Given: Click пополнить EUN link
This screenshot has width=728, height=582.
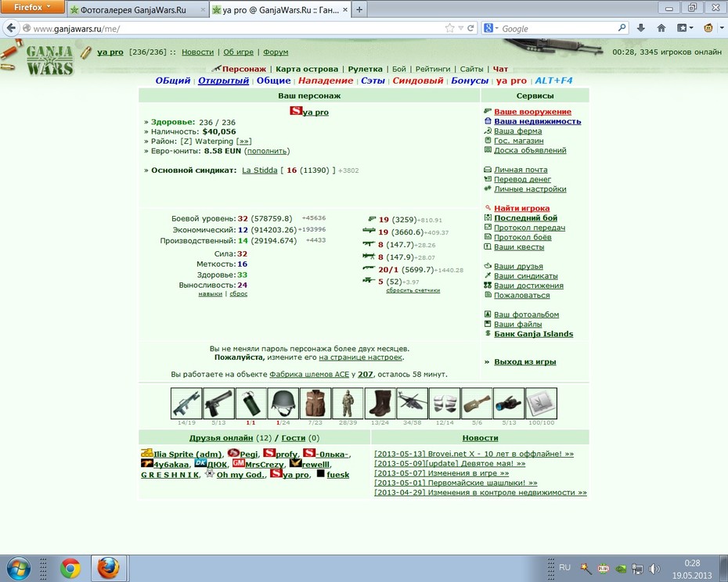Looking at the screenshot, I should 266,151.
